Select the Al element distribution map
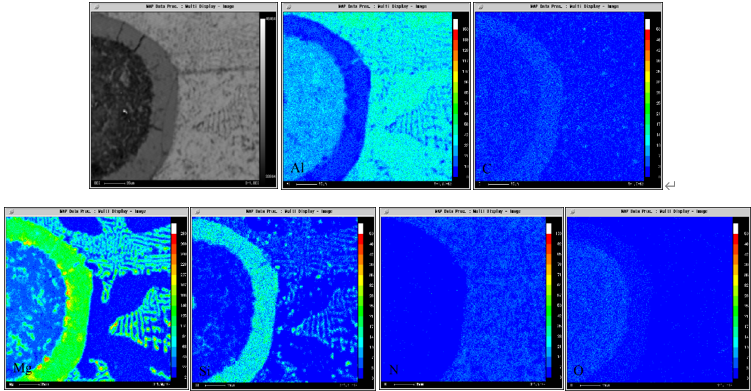Screen dimensions: 751x391 pyautogui.click(x=367, y=97)
